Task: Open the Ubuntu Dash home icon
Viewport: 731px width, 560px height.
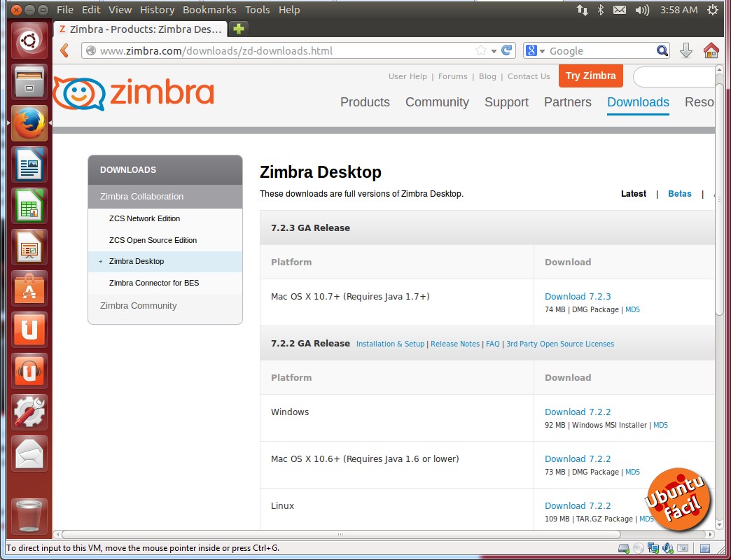Action: point(29,41)
